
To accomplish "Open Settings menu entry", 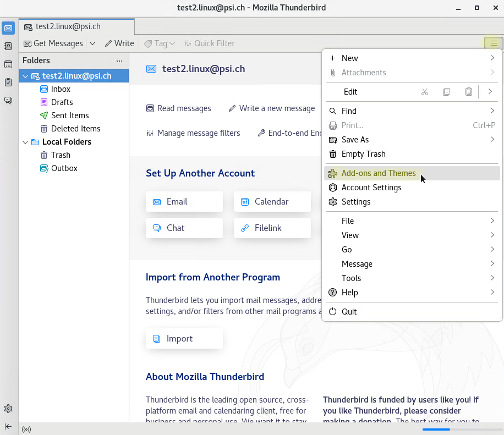I will pos(412,202).
